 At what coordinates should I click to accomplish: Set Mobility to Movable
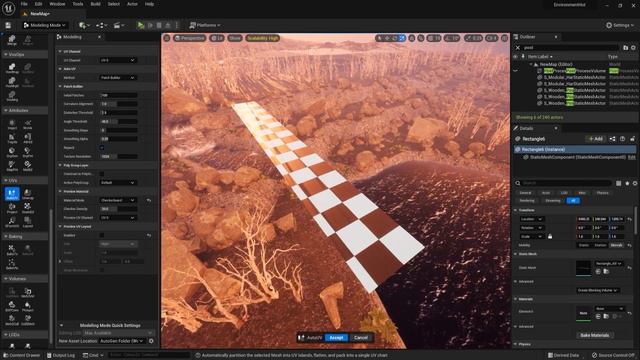[x=616, y=245]
